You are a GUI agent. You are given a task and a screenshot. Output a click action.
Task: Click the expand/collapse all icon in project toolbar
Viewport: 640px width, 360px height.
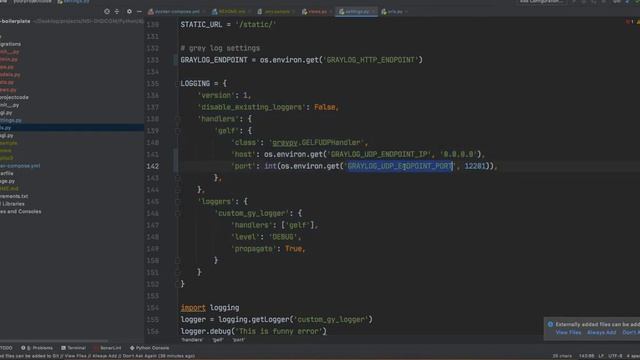[x=117, y=11]
